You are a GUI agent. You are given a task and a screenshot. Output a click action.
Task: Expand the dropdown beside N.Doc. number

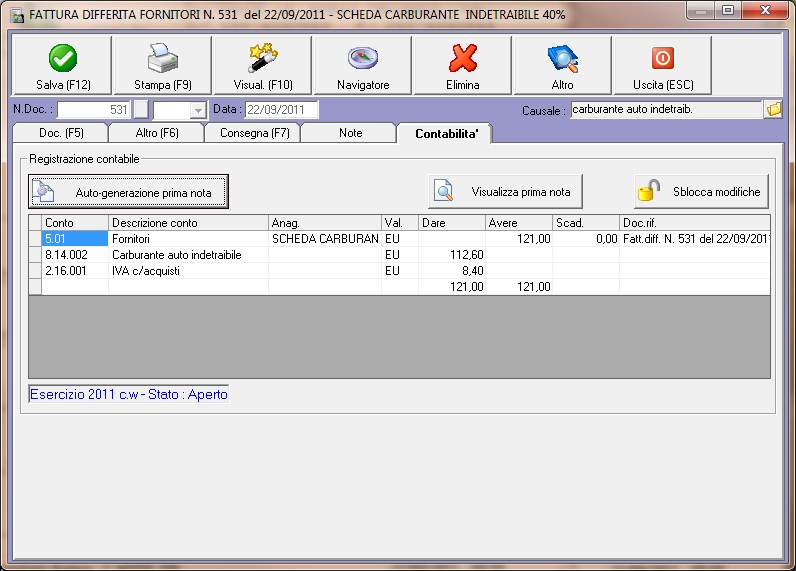tap(198, 110)
